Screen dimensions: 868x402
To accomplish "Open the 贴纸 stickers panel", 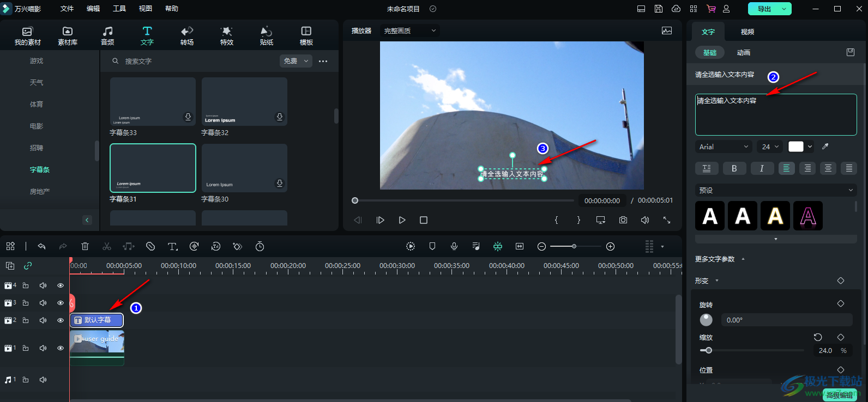I will (x=267, y=36).
